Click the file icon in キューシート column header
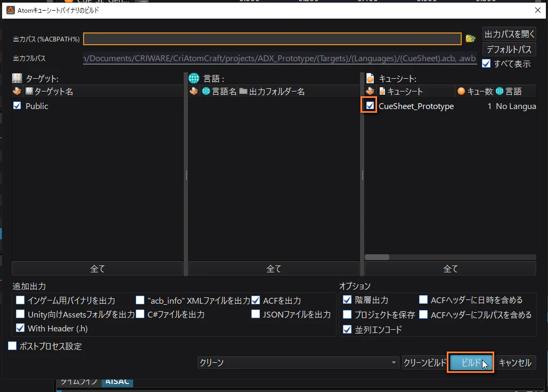Screen dimensions: 548x392 [x=382, y=91]
